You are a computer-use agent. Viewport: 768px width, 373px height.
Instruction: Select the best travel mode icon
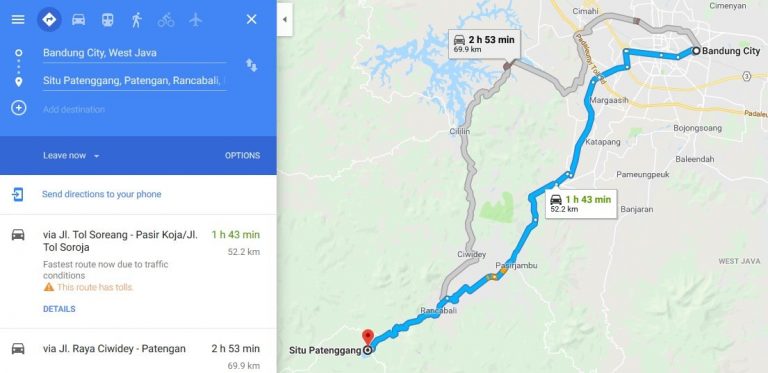(49, 20)
